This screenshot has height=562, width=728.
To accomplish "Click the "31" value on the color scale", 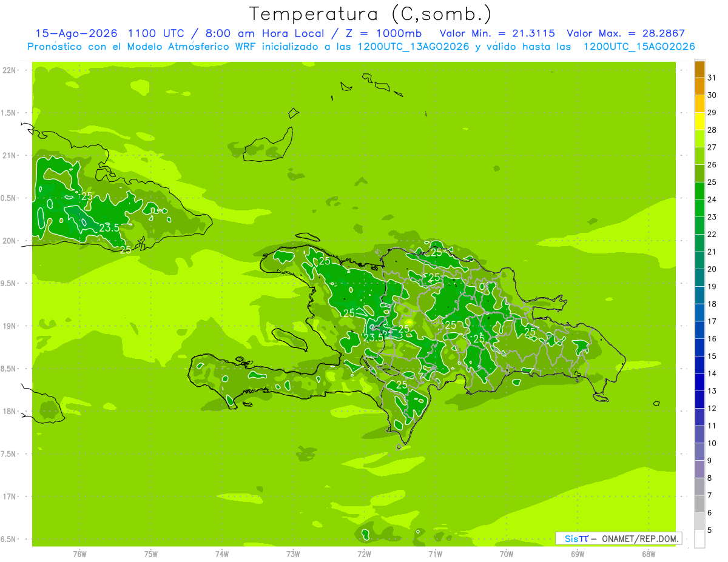I will 712,78.
